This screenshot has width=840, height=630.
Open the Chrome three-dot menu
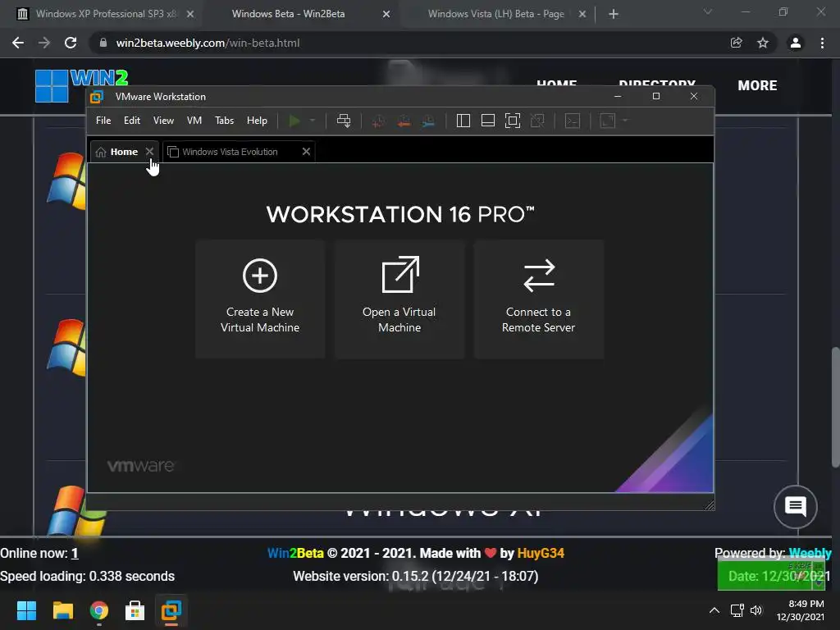pyautogui.click(x=822, y=43)
